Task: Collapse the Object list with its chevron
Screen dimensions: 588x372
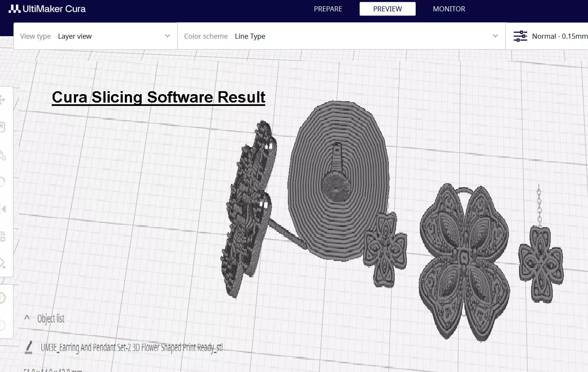Action: (x=27, y=318)
